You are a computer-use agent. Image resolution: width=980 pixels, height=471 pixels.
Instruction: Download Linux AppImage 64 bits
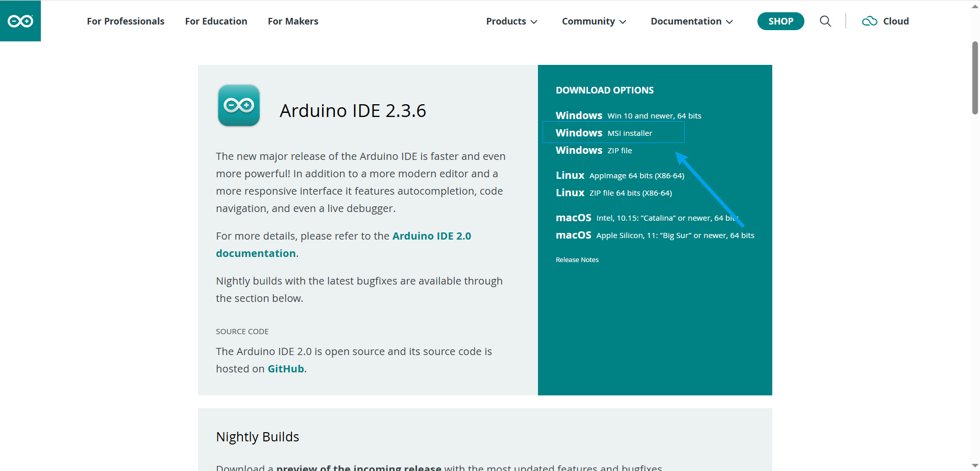coord(620,175)
